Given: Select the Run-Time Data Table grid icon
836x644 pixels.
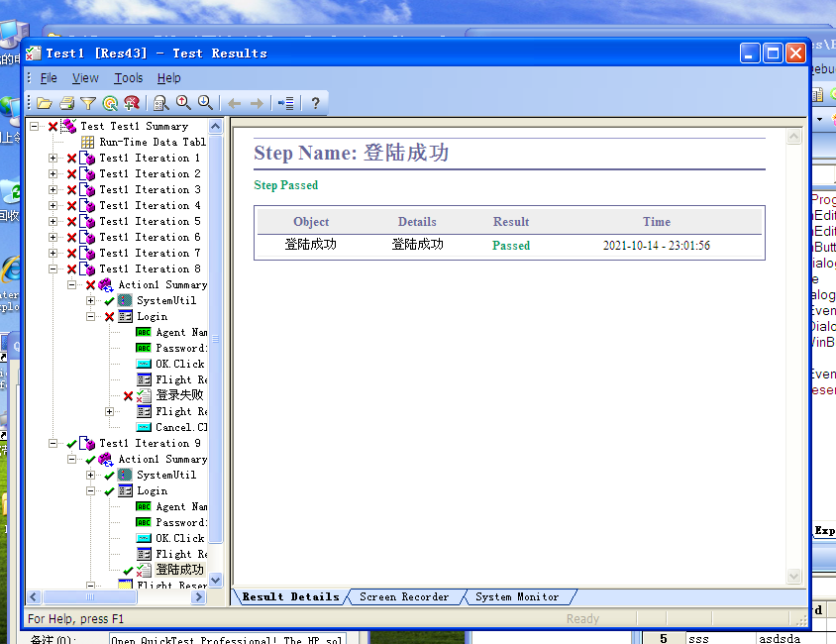Looking at the screenshot, I should tap(87, 143).
